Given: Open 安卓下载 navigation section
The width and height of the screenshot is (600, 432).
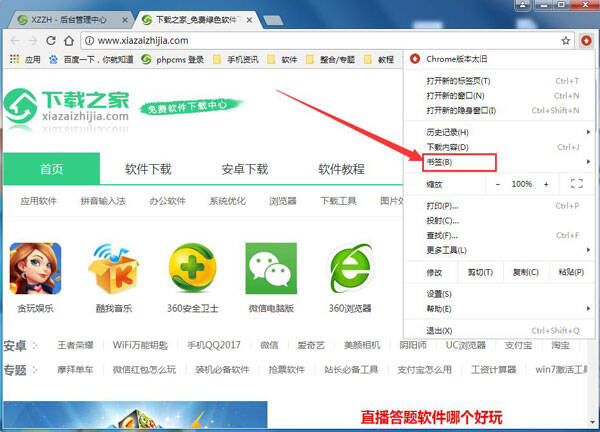Looking at the screenshot, I should (x=245, y=169).
